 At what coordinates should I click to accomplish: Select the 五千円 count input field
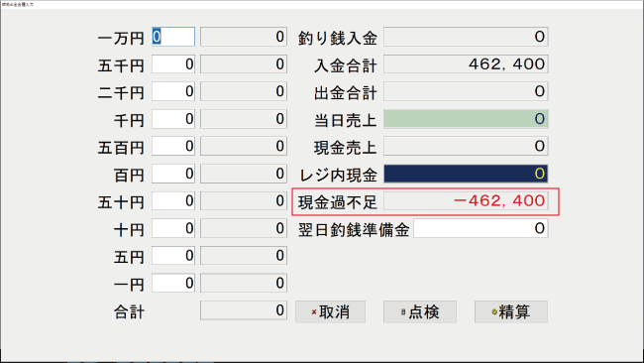point(173,64)
